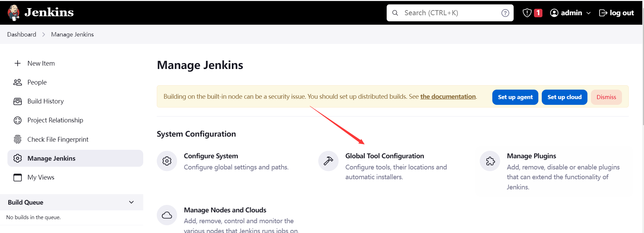Dismiss the security warning banner

pyautogui.click(x=606, y=97)
